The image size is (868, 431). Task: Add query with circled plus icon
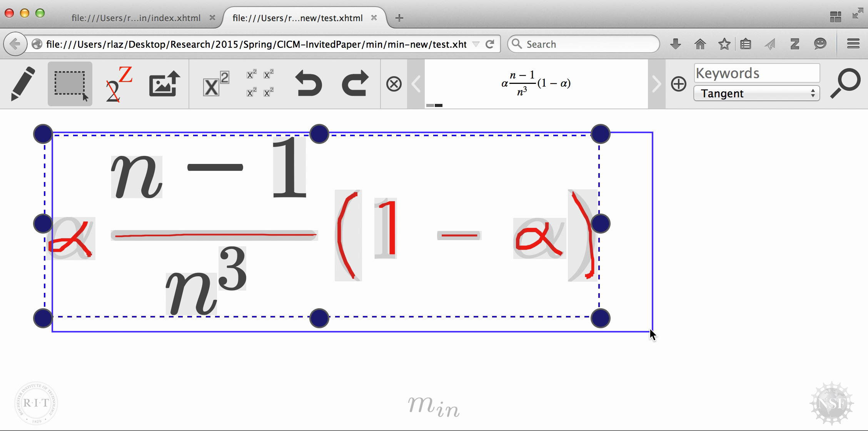(678, 84)
